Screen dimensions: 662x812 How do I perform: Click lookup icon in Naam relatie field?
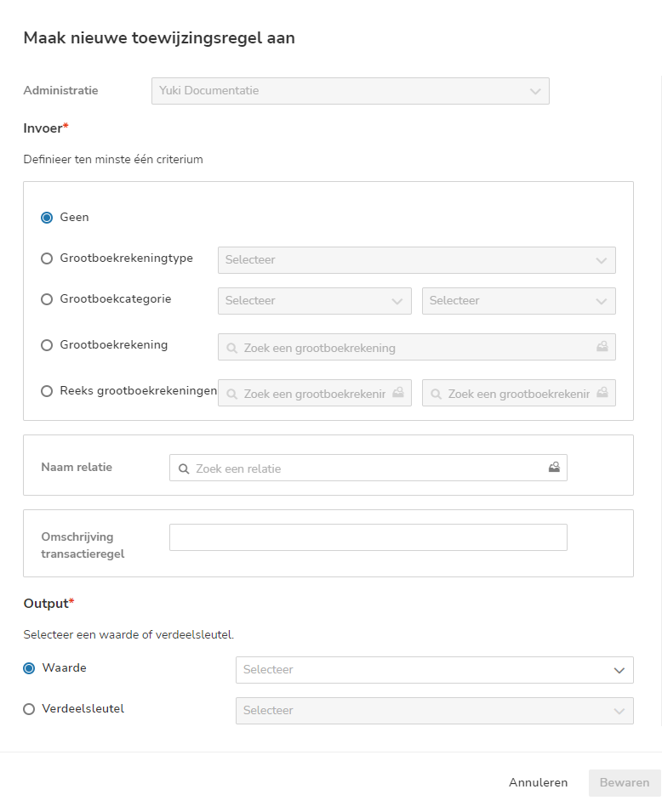tap(554, 468)
